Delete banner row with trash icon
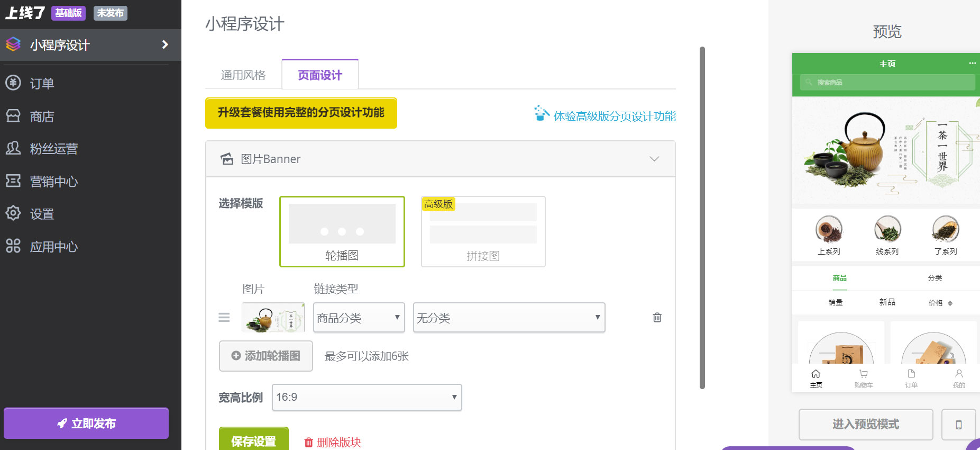Viewport: 980px width, 450px height. pyautogui.click(x=657, y=317)
